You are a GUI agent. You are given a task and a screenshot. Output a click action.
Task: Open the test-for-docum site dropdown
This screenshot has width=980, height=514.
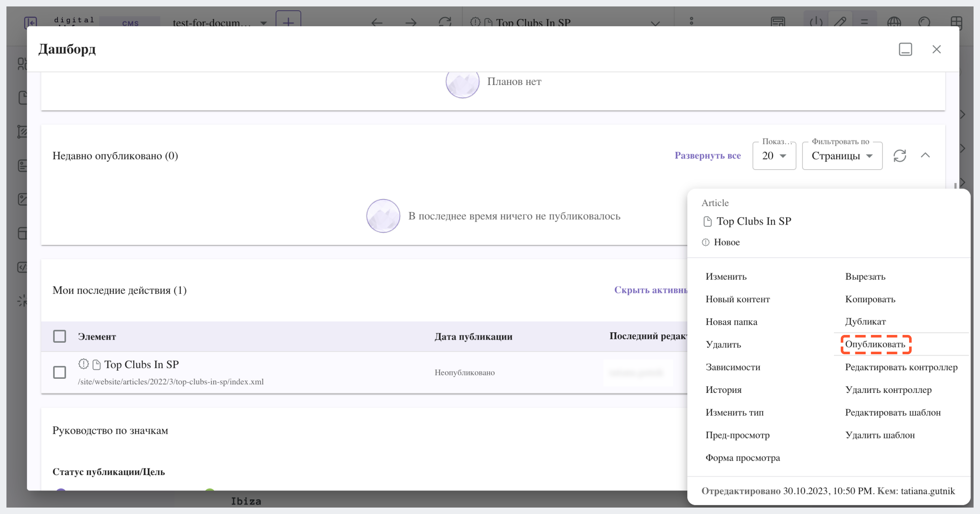click(x=219, y=22)
